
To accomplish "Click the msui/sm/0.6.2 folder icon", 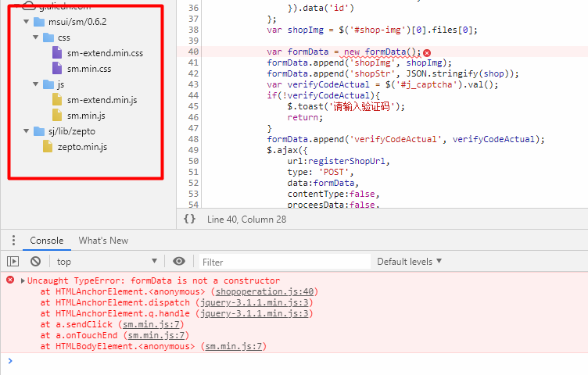I will click(x=39, y=22).
